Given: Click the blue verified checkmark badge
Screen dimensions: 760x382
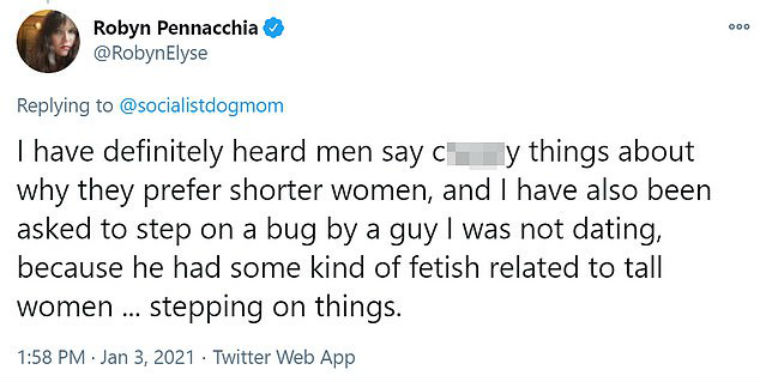Looking at the screenshot, I should pyautogui.click(x=273, y=29).
